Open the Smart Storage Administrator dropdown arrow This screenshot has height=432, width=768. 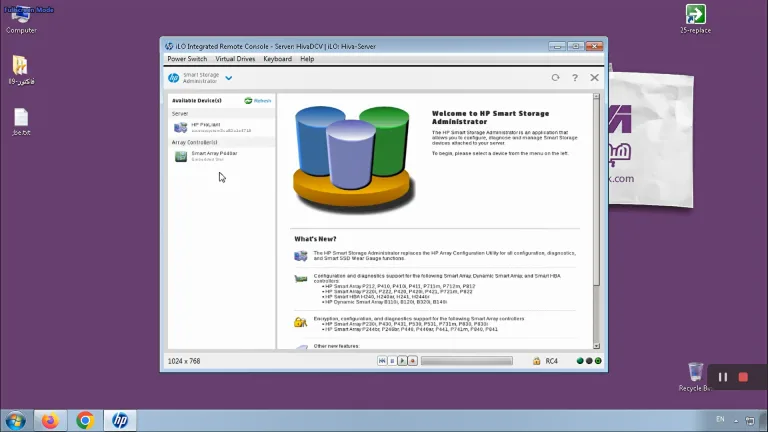(x=229, y=78)
